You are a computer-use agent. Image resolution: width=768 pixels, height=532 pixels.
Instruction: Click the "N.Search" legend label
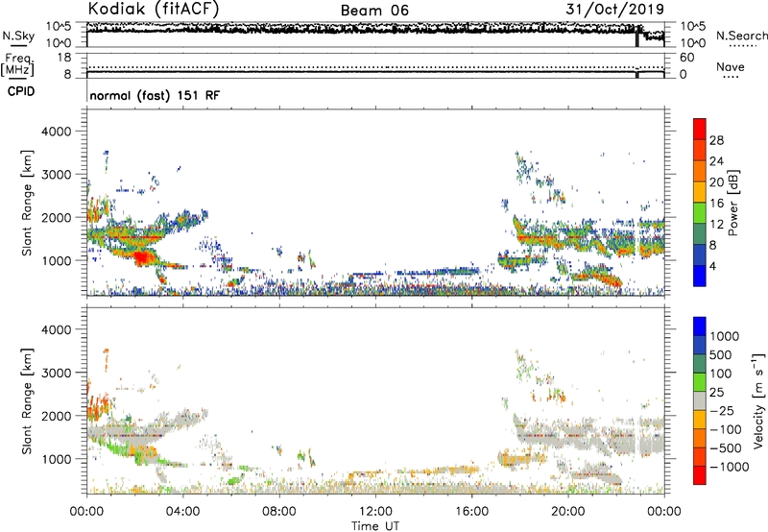742,36
